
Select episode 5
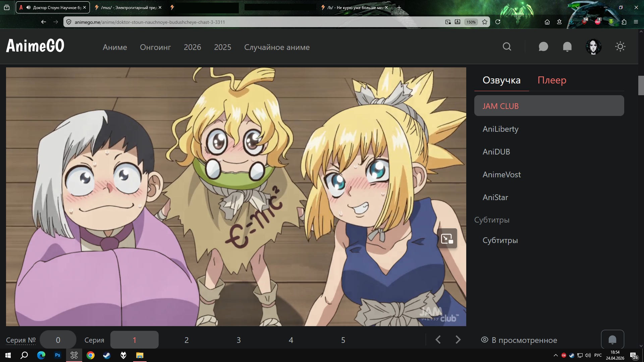pos(343,340)
